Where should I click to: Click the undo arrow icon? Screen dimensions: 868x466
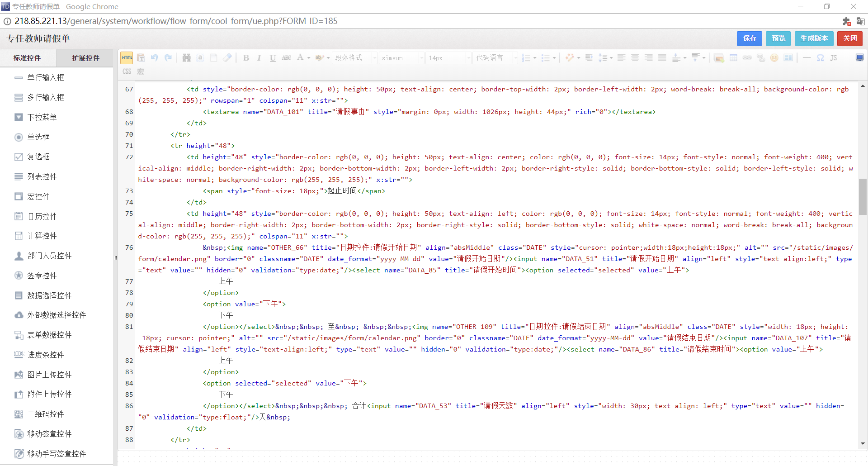(x=155, y=58)
